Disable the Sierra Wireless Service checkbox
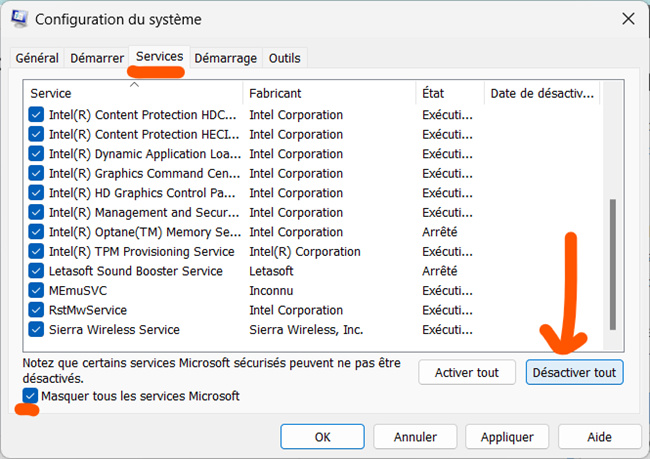 click(36, 330)
